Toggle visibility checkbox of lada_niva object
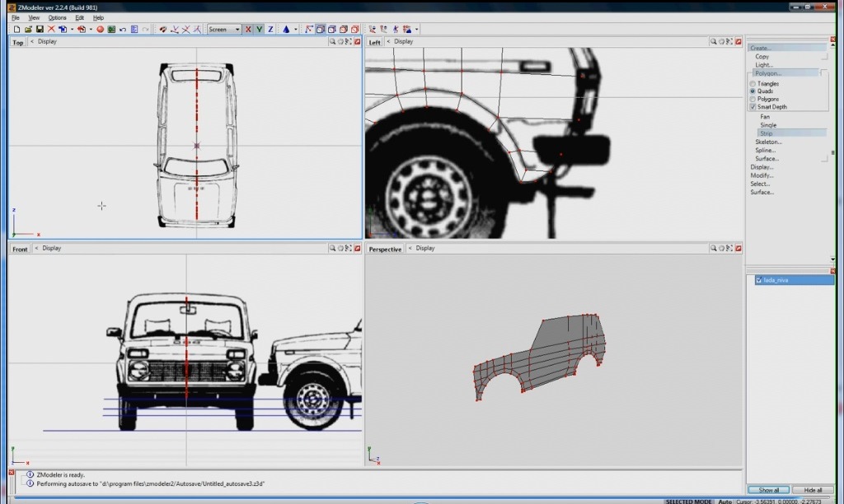The width and height of the screenshot is (844, 504). pyautogui.click(x=758, y=280)
